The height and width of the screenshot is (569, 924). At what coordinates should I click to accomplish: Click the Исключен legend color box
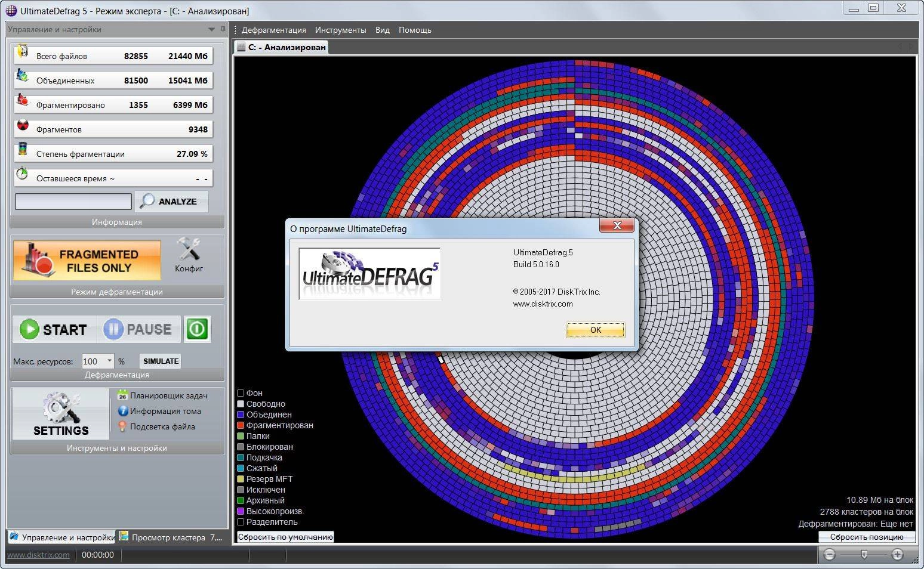click(x=241, y=490)
